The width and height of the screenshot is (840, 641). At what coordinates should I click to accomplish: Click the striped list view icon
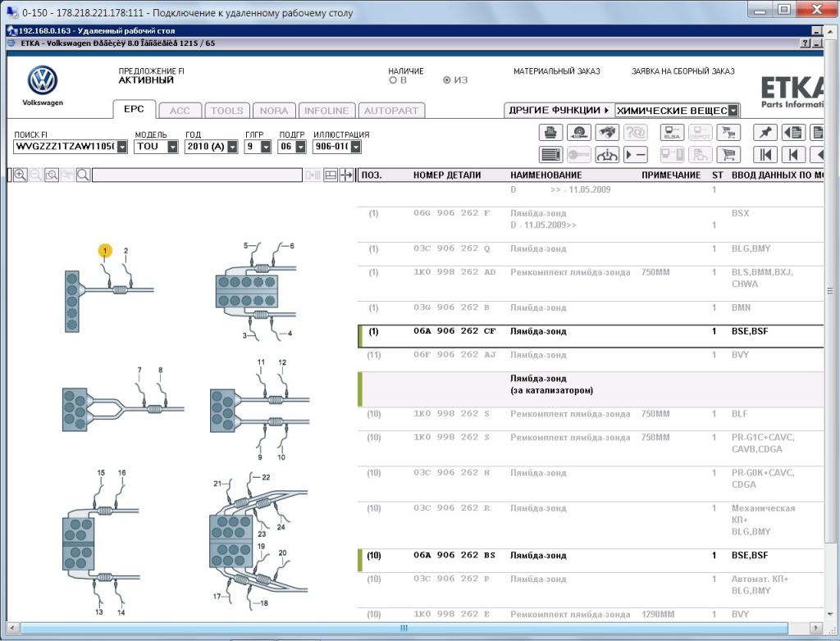tap(550, 155)
